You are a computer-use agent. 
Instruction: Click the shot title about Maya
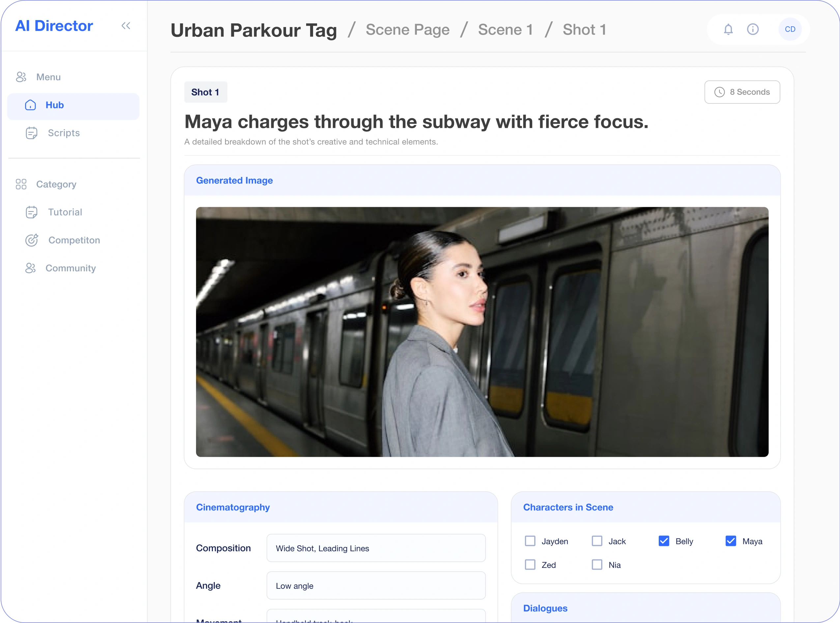point(416,122)
